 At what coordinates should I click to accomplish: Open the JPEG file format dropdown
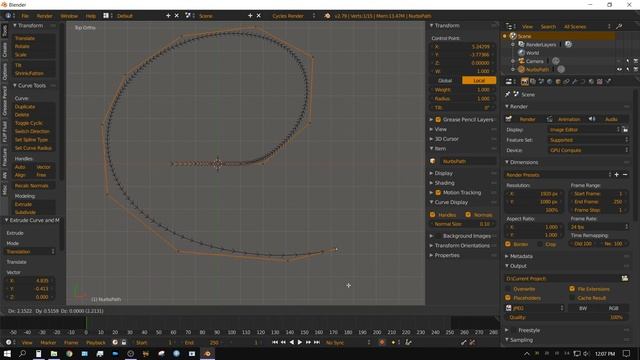[x=536, y=308]
